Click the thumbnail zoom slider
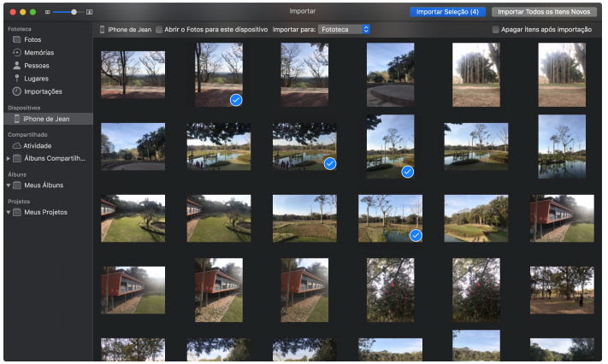 tap(68, 12)
